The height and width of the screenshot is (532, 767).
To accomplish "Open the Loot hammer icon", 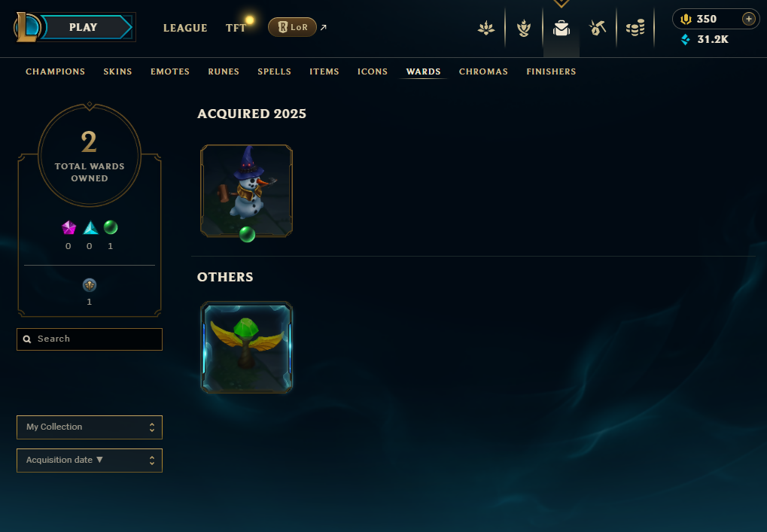I will click(597, 28).
